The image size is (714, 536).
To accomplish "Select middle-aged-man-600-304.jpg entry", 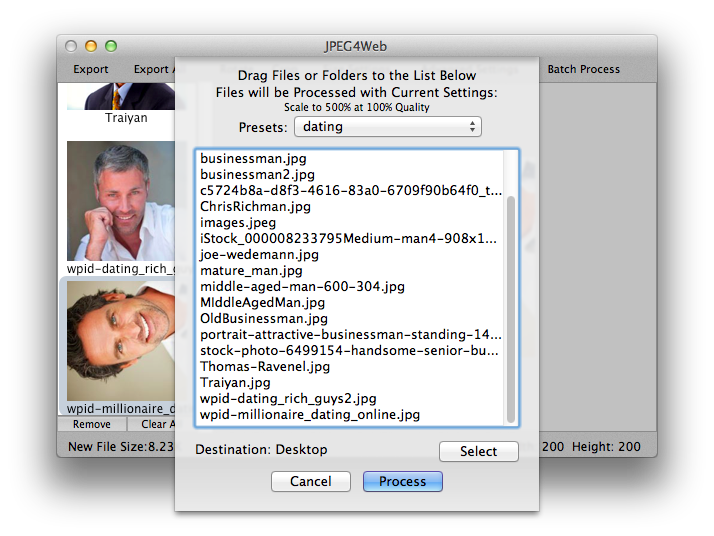I will pos(351,286).
